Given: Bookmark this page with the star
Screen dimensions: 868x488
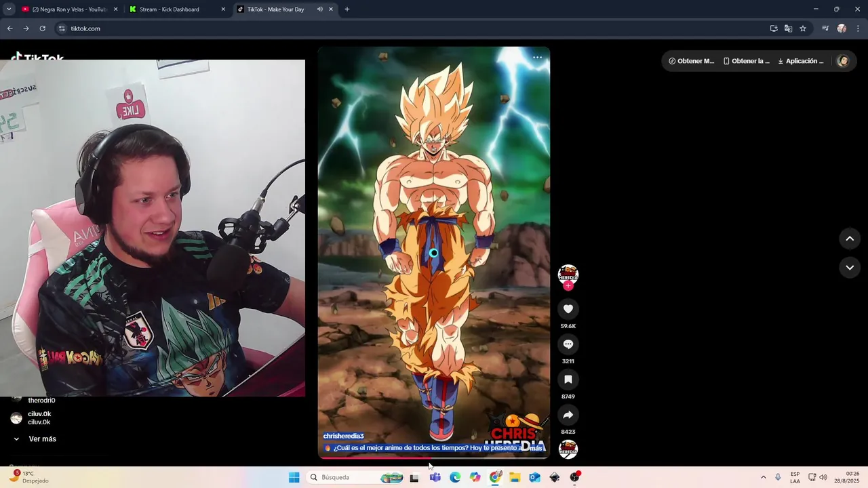Looking at the screenshot, I should 803,28.
